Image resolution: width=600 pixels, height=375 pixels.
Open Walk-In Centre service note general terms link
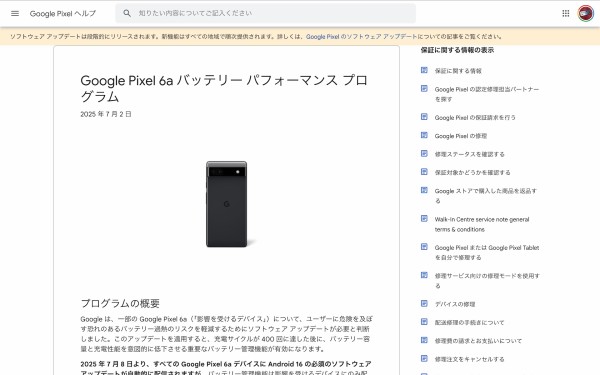[x=482, y=224]
